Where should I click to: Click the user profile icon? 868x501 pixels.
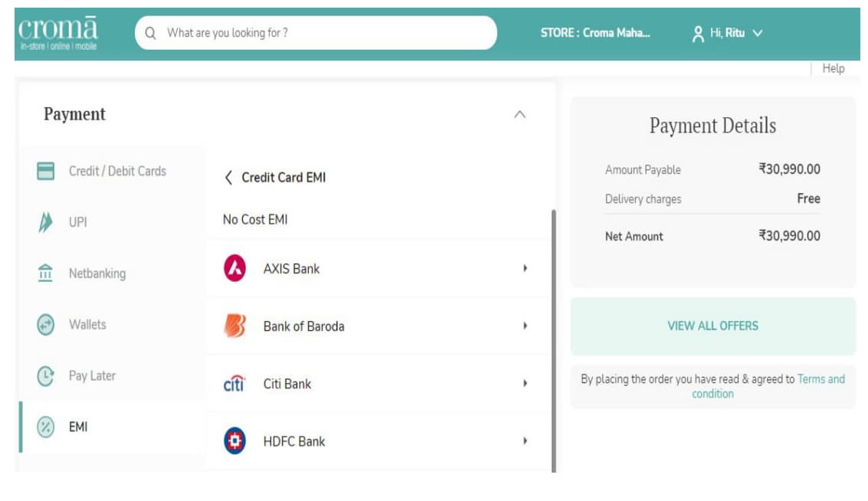[x=698, y=34]
